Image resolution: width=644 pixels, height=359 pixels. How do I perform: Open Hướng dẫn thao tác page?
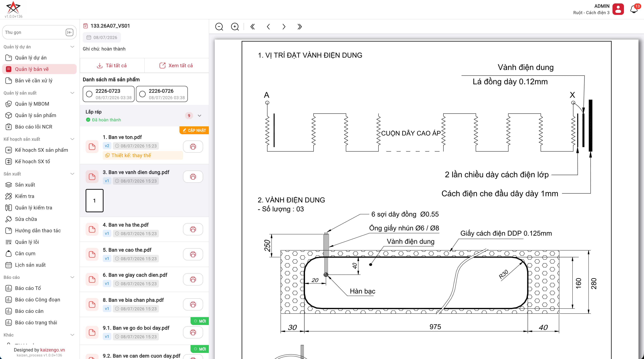(x=39, y=231)
